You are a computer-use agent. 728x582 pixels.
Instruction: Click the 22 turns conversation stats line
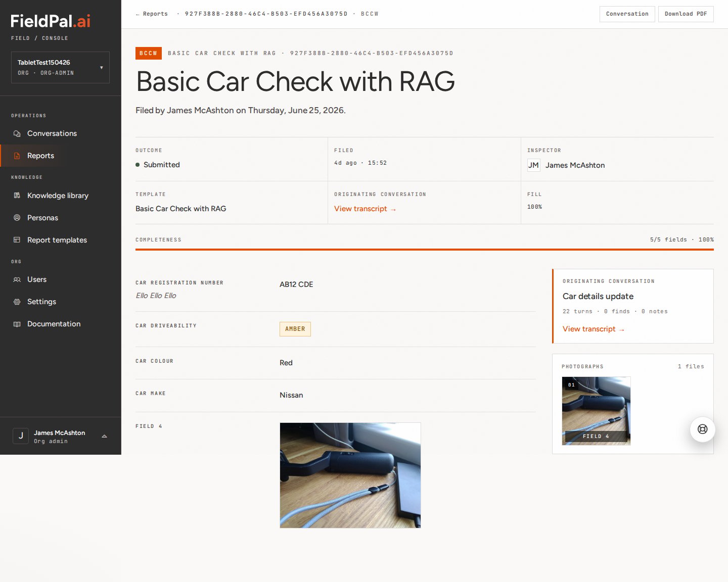[x=615, y=312]
